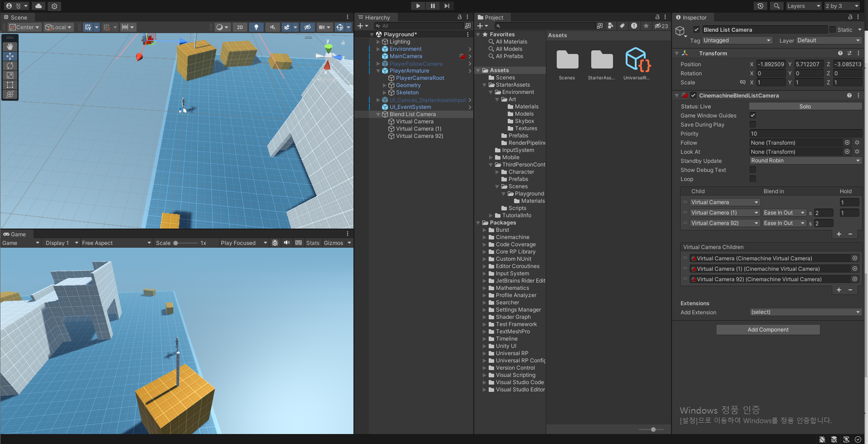Open the 2 by 3 layout dropdown
The height and width of the screenshot is (444, 868).
842,6
